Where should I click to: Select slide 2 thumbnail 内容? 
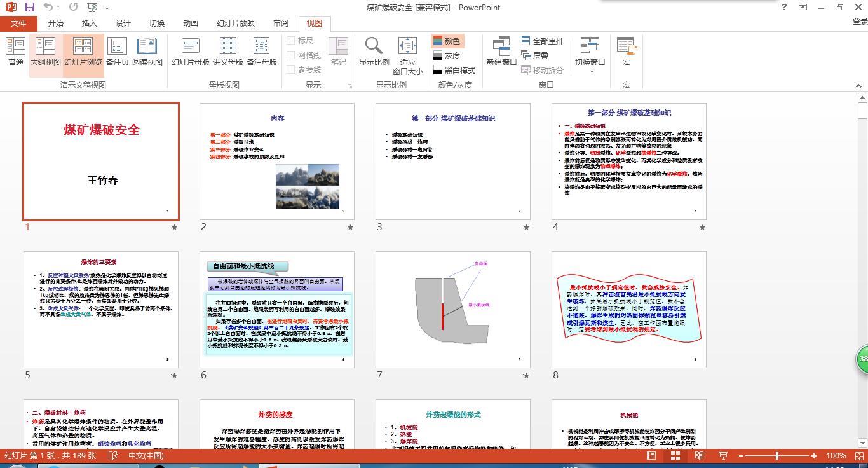click(x=277, y=162)
